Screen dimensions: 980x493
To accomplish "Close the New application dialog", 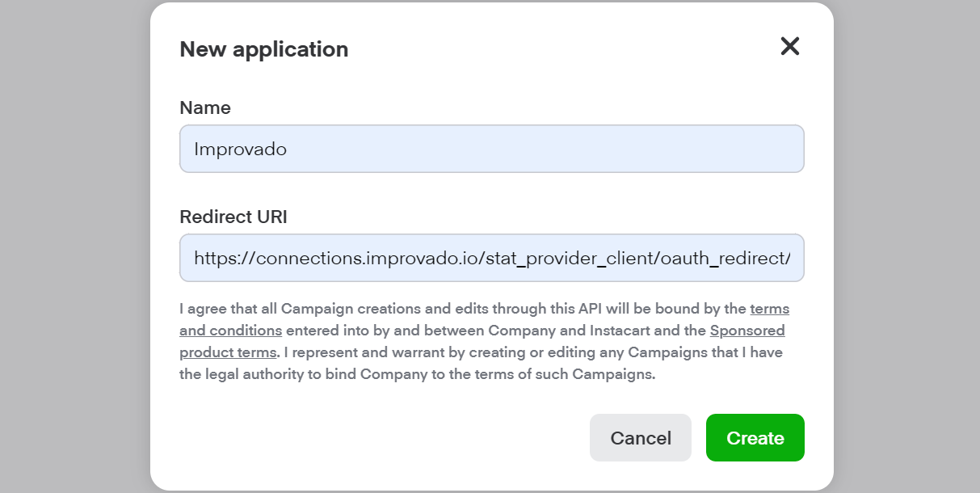I will tap(789, 47).
